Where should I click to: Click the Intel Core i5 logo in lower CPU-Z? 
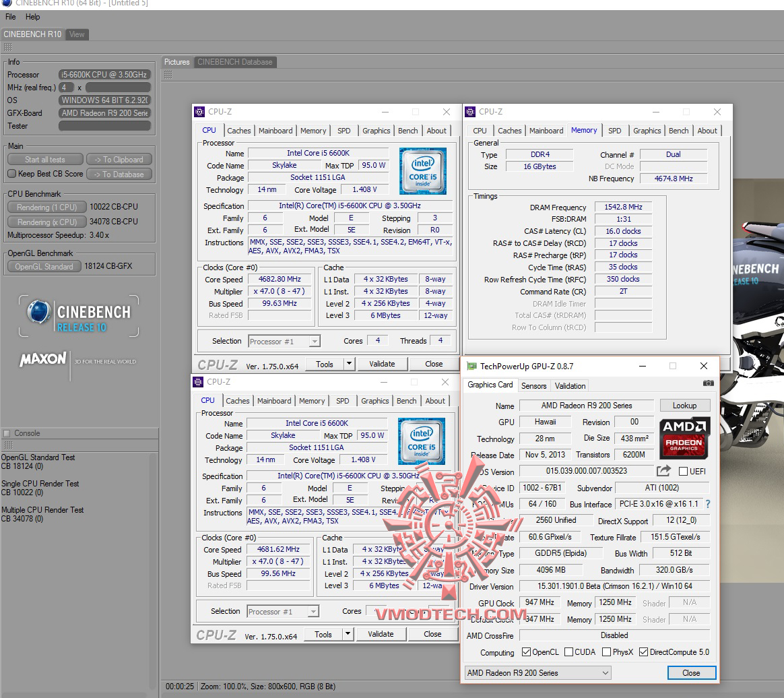tap(421, 441)
